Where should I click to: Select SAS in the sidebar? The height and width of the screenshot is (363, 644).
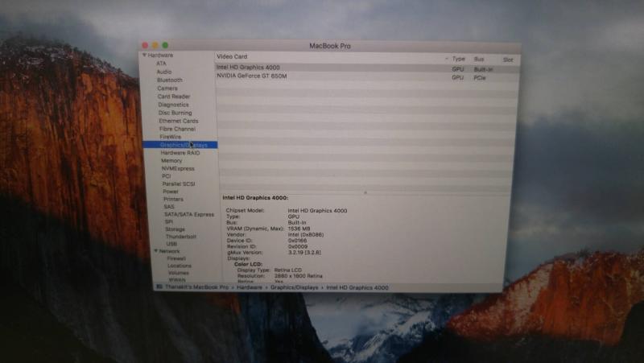pos(169,207)
